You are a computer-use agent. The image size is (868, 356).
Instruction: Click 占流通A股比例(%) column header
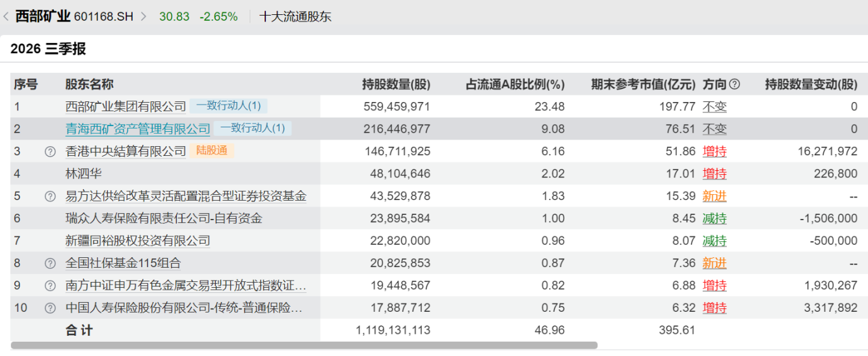pyautogui.click(x=516, y=84)
